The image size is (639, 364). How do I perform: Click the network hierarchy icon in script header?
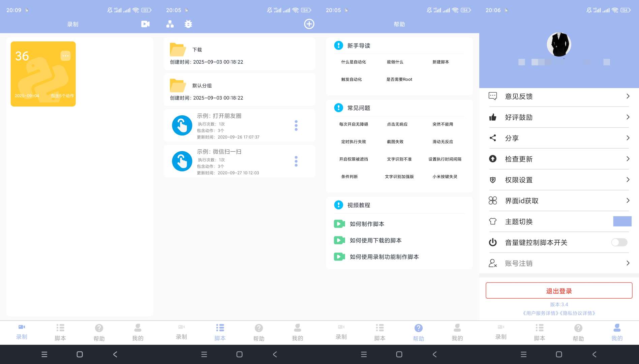pyautogui.click(x=170, y=24)
